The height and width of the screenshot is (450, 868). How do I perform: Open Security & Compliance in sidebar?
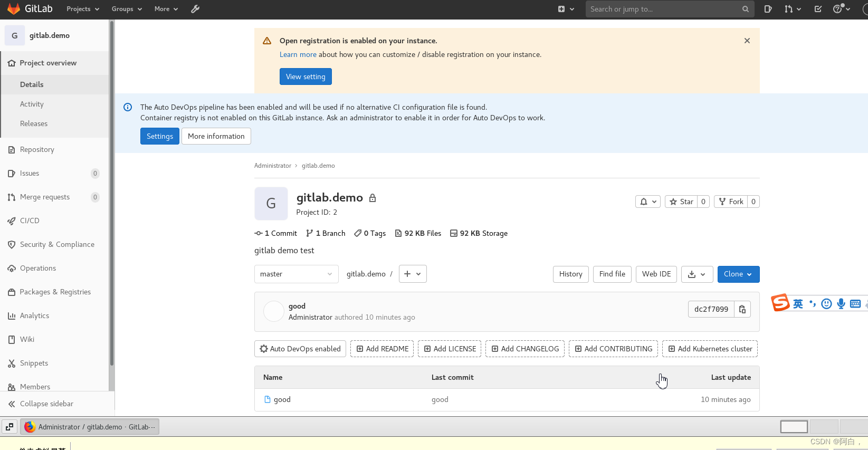point(55,244)
